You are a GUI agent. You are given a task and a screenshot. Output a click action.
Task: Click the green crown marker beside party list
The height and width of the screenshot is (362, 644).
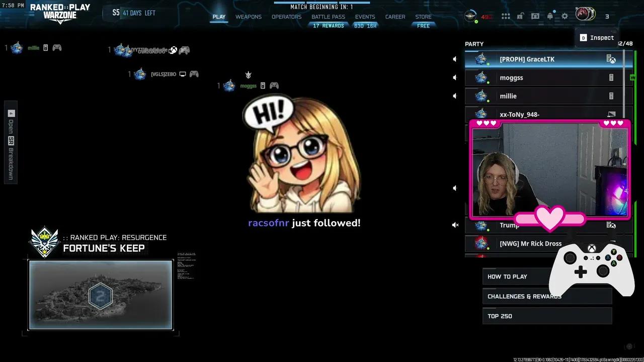pos(633,77)
